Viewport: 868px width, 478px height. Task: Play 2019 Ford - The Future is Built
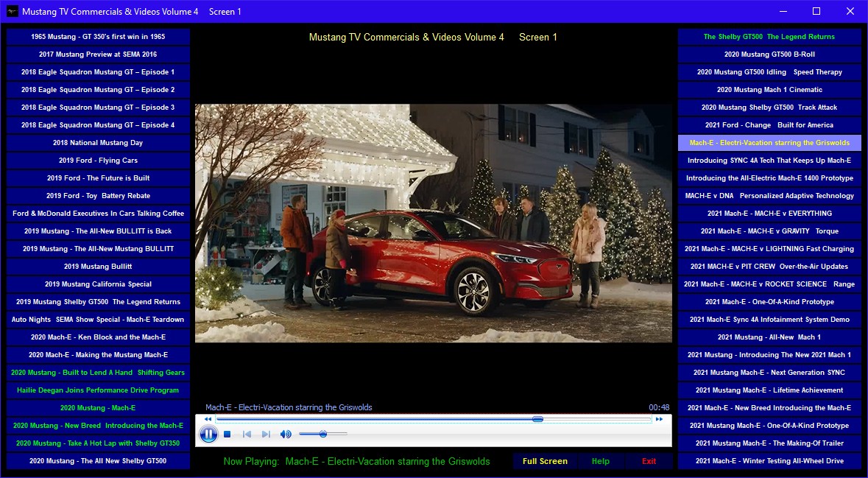pos(98,178)
